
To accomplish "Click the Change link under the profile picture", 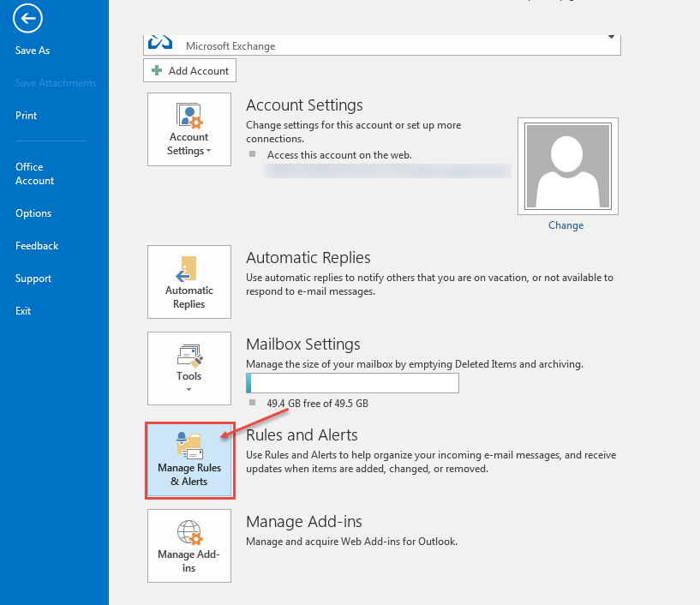I will (565, 225).
